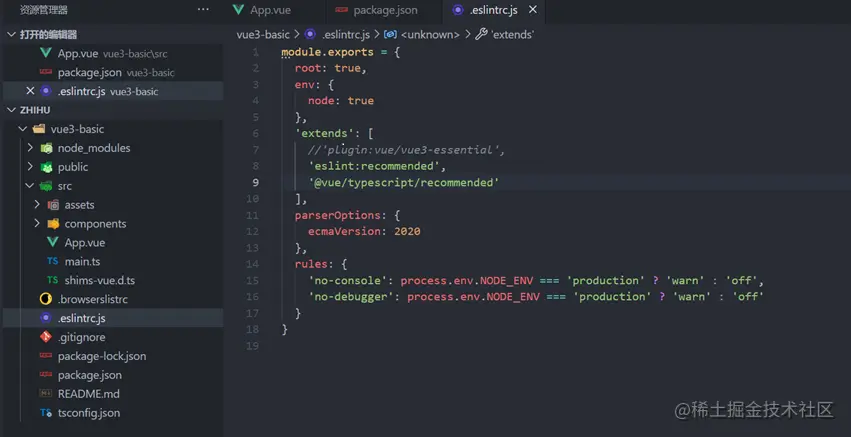Click the npm icon on package.json tab
Viewport: 851px width, 437px height.
click(x=342, y=10)
